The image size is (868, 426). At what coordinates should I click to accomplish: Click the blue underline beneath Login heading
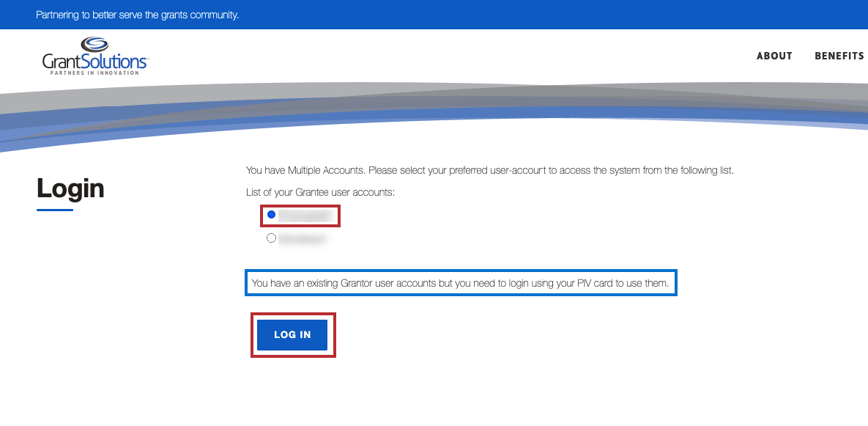click(x=55, y=210)
